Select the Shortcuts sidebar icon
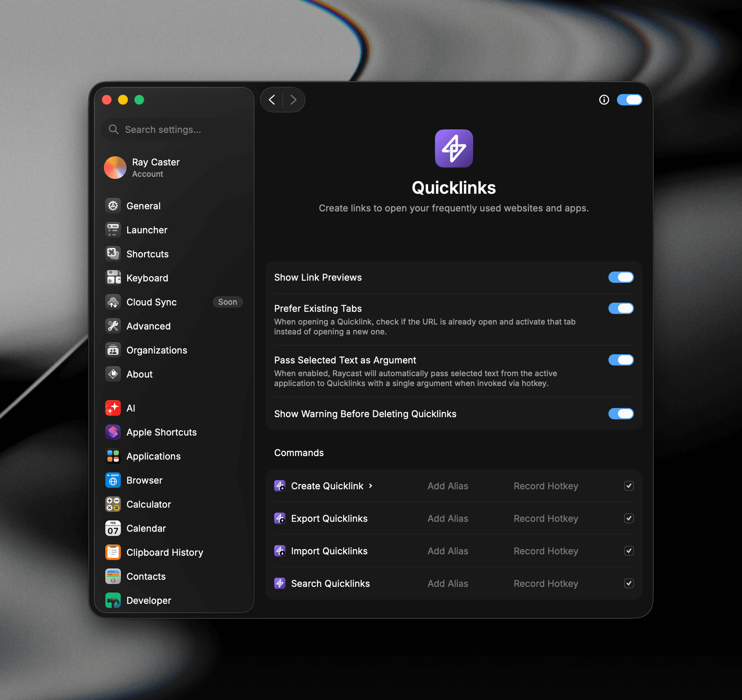Screen dimensions: 742x700 [113, 254]
